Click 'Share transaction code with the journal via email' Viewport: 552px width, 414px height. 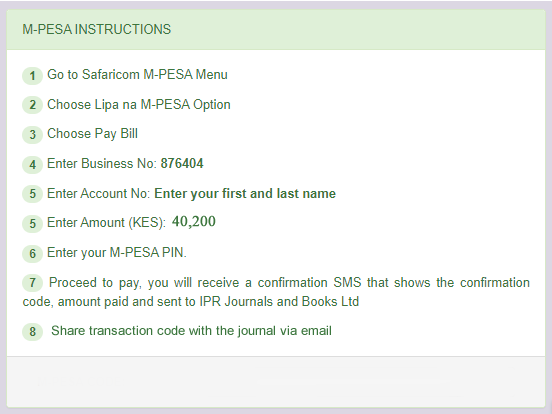pos(191,331)
